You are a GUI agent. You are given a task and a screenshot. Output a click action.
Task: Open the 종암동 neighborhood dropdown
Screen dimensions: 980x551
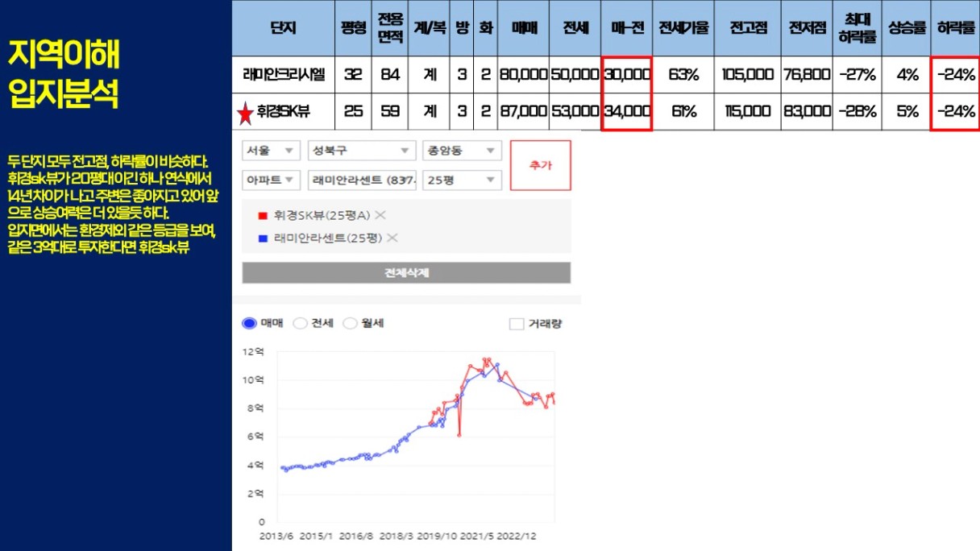pyautogui.click(x=461, y=151)
